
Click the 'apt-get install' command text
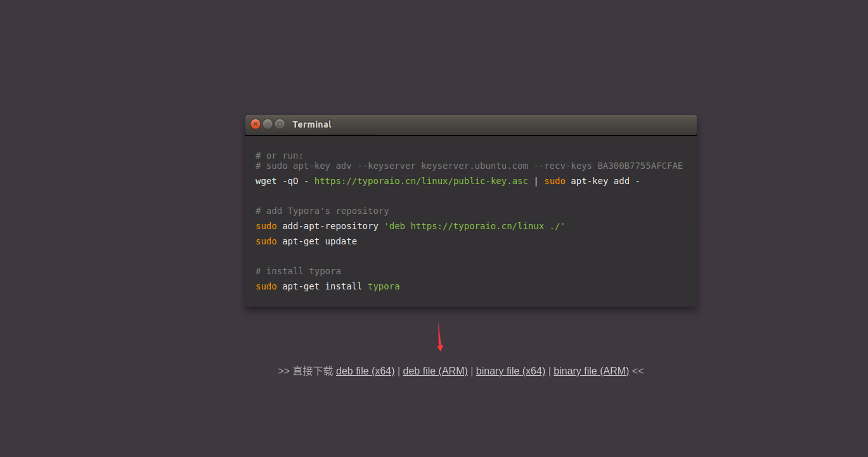coord(322,286)
